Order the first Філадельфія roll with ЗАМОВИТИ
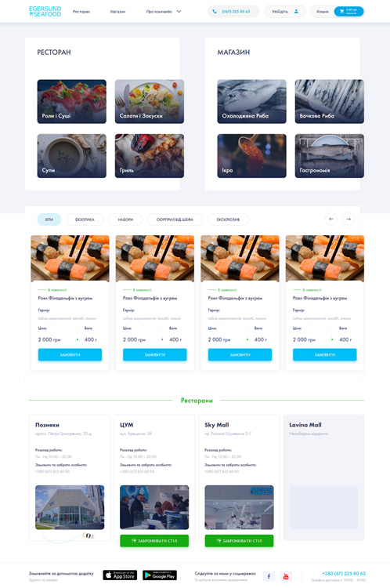The image size is (390, 588). tap(70, 354)
